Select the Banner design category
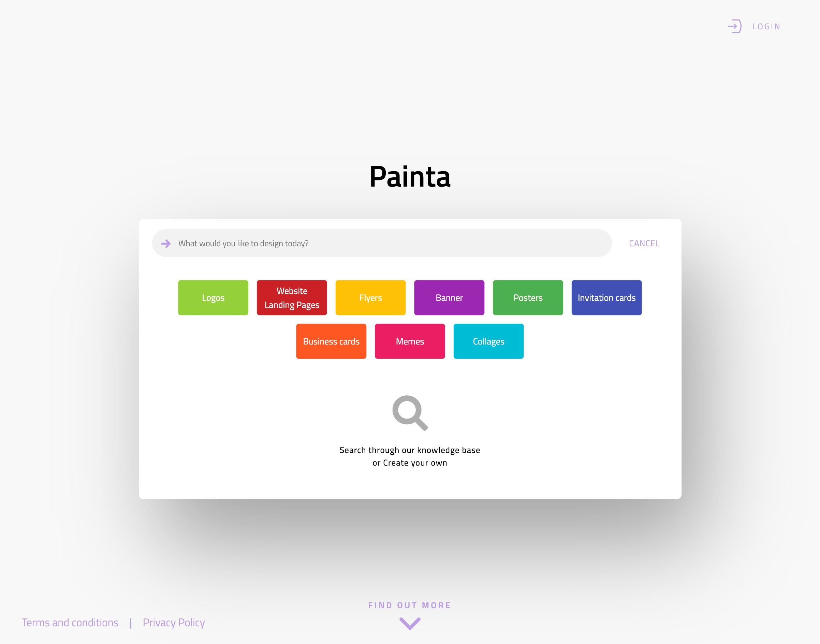 tap(449, 297)
